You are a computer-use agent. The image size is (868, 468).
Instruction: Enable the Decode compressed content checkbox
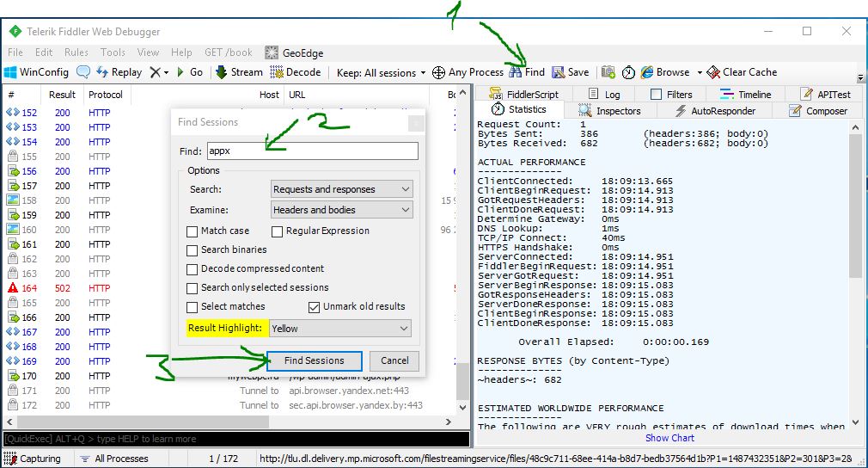point(193,269)
